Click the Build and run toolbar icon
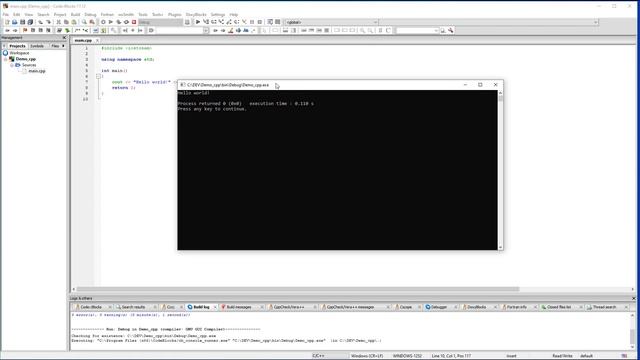The width and height of the screenshot is (640, 360). 118,22
